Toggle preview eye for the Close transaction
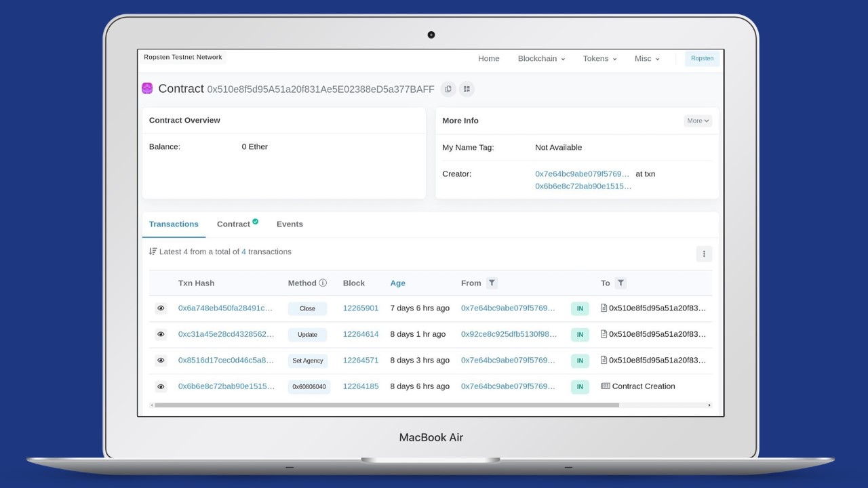The image size is (868, 488). (x=161, y=308)
